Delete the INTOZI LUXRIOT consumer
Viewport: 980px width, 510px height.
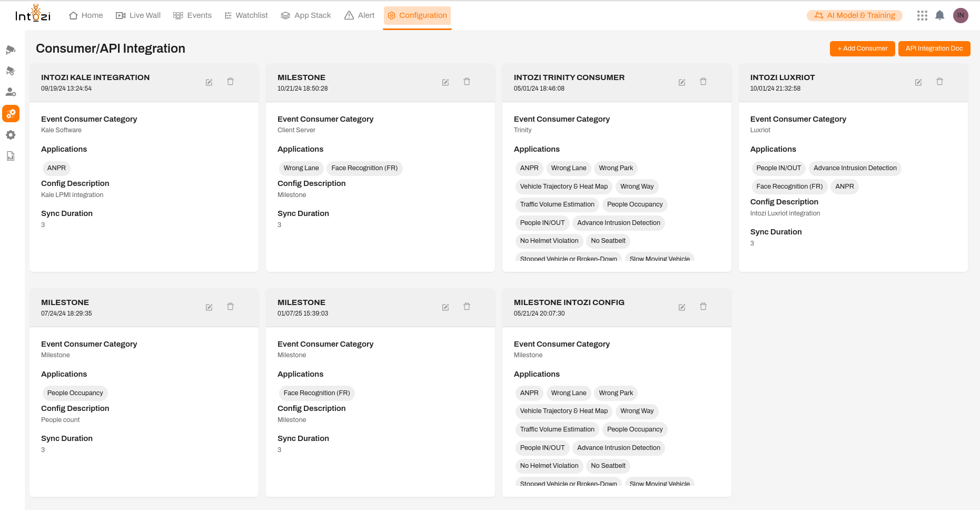click(x=940, y=82)
